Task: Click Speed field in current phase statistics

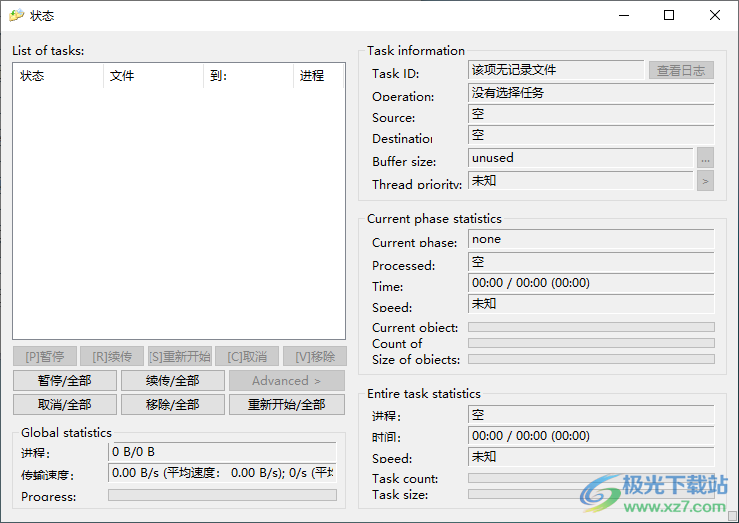Action: click(591, 304)
